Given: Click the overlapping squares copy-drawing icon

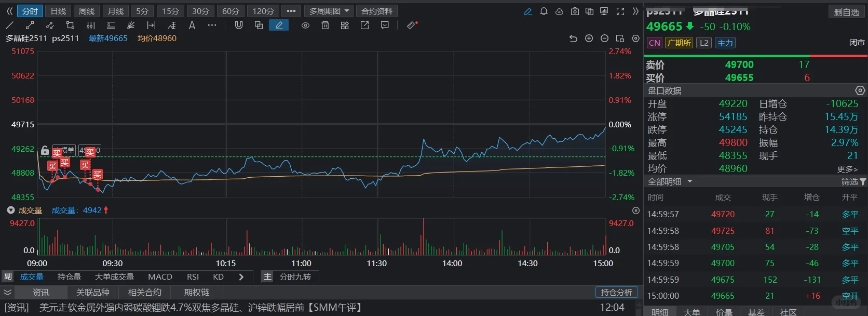Looking at the screenshot, I should tap(259, 25).
